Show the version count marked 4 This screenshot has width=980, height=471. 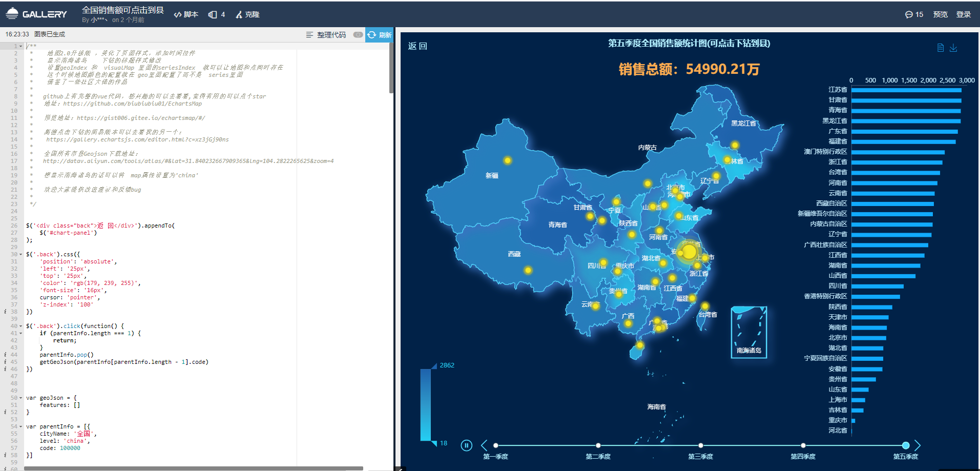(217, 14)
